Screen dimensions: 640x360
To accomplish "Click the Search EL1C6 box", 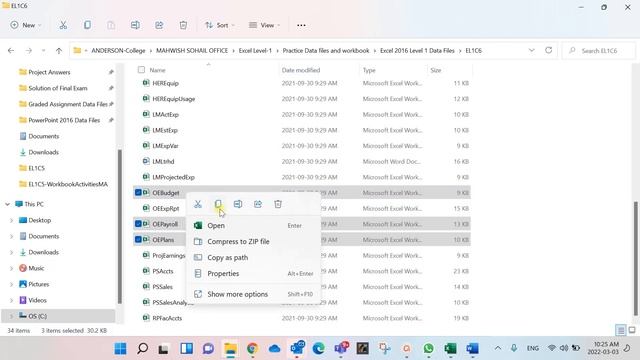I will (599, 51).
